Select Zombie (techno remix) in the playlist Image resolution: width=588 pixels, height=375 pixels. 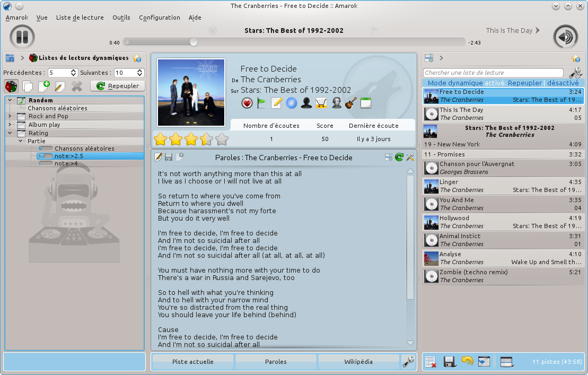tap(503, 276)
